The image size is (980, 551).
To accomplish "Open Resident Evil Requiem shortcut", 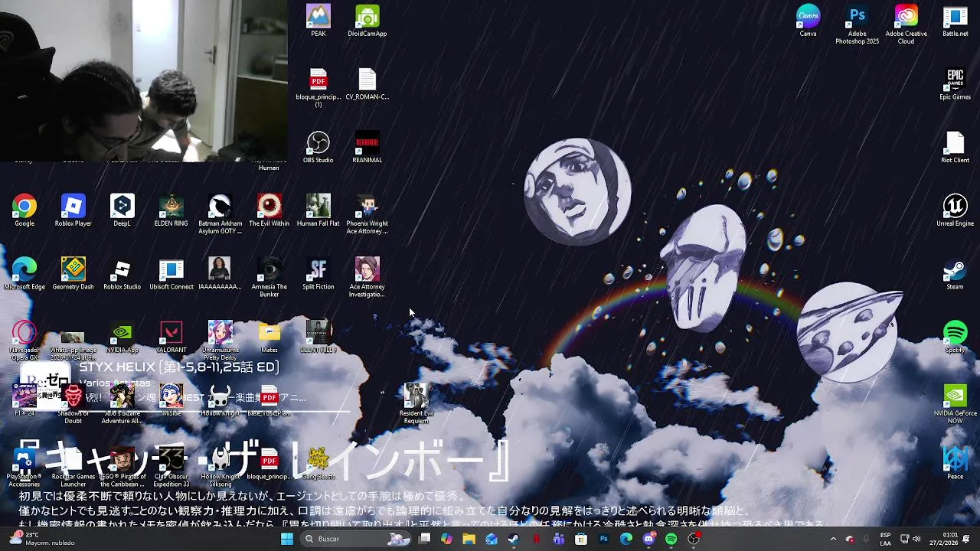I will (x=416, y=404).
